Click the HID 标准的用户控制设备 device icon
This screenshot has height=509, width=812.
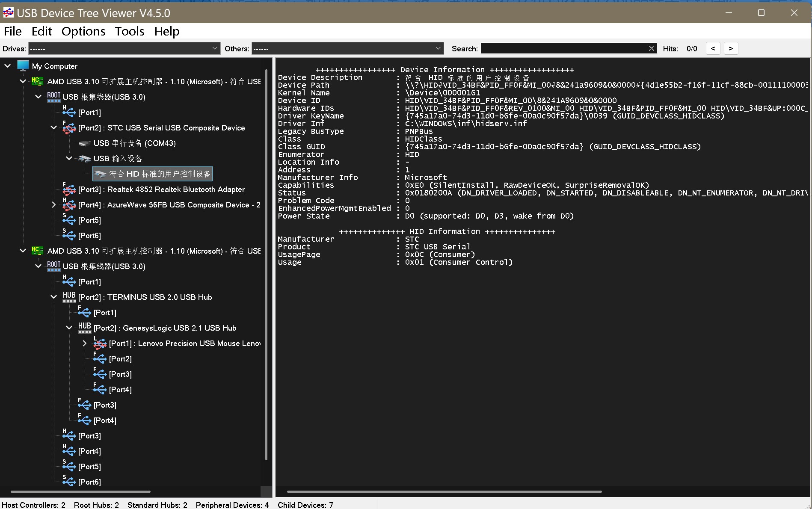[x=100, y=174]
